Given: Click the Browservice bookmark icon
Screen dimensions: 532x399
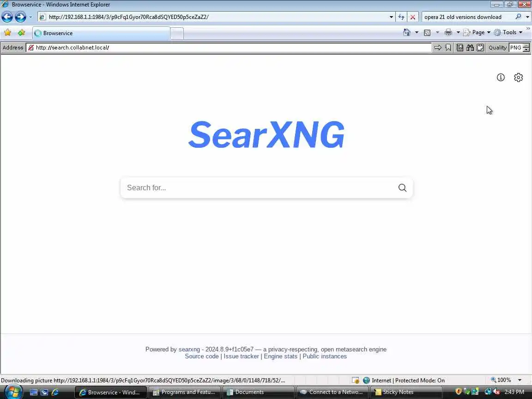Looking at the screenshot, I should tap(448, 48).
